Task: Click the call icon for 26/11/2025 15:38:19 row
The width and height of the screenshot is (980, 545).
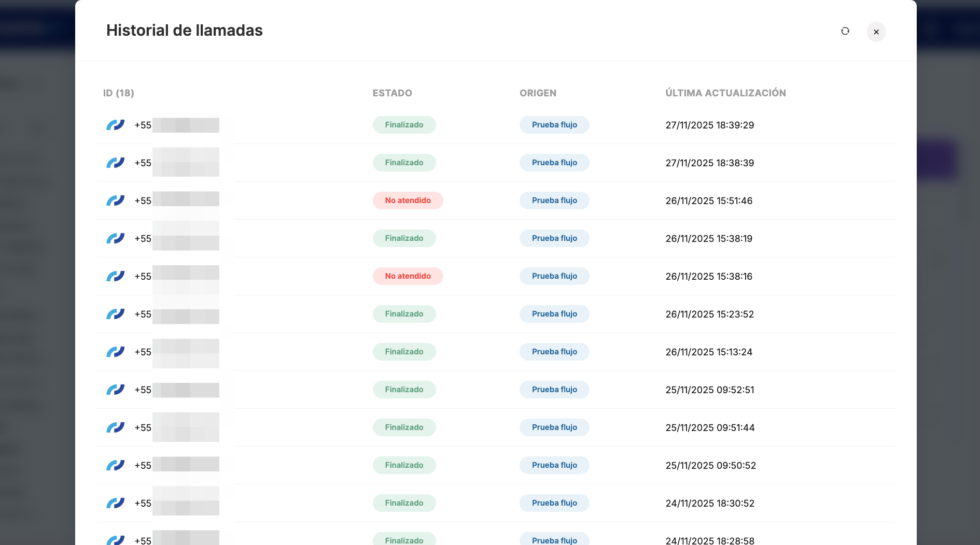Action: (x=115, y=238)
